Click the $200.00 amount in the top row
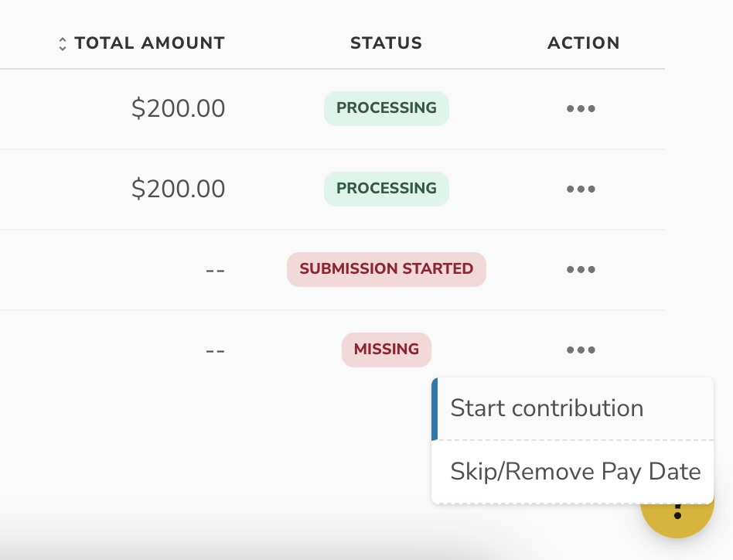Viewport: 733px width, 560px height. [x=178, y=109]
